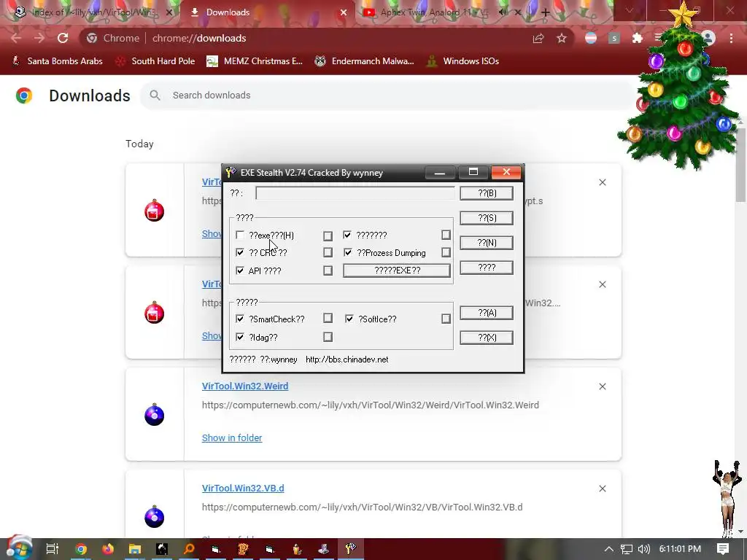Open the South Hard Pole bookmark
747x560 pixels.
coord(156,61)
